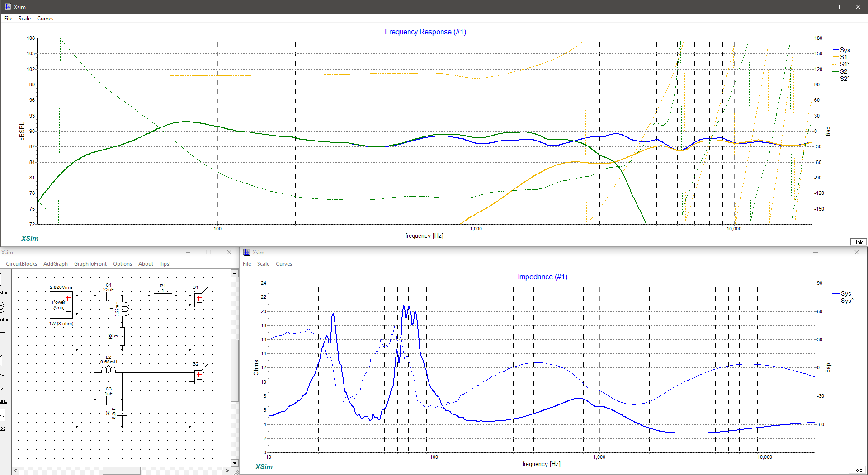868x475 pixels.
Task: Close the Frequency Response window
Action: (858, 7)
